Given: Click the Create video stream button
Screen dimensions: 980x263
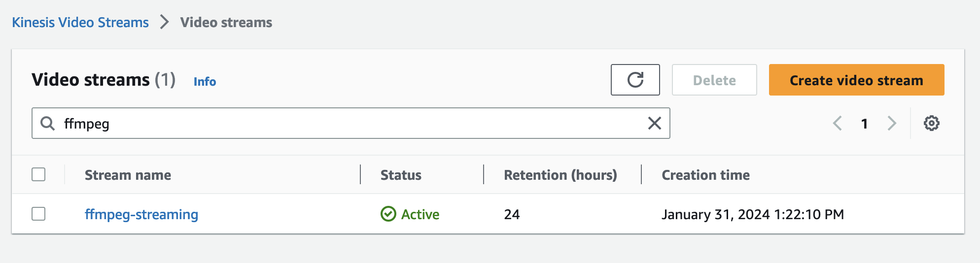Looking at the screenshot, I should click(x=856, y=80).
